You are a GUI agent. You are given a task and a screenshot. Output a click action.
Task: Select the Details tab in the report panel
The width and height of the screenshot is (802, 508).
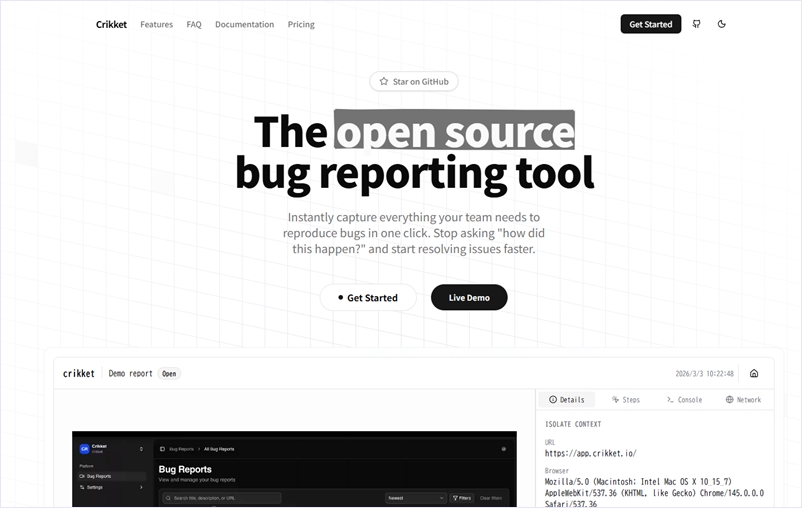click(566, 399)
